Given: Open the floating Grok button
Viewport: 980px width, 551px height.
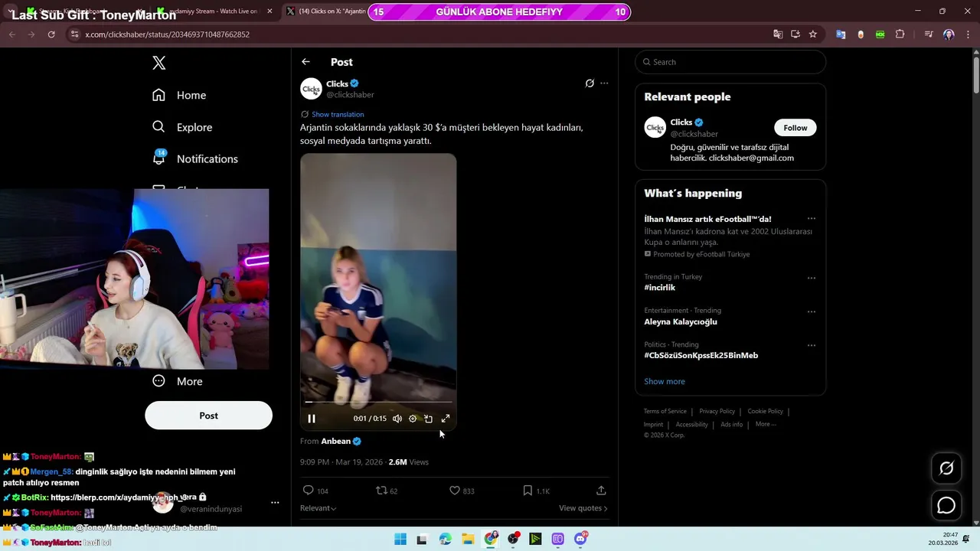Looking at the screenshot, I should [x=946, y=468].
